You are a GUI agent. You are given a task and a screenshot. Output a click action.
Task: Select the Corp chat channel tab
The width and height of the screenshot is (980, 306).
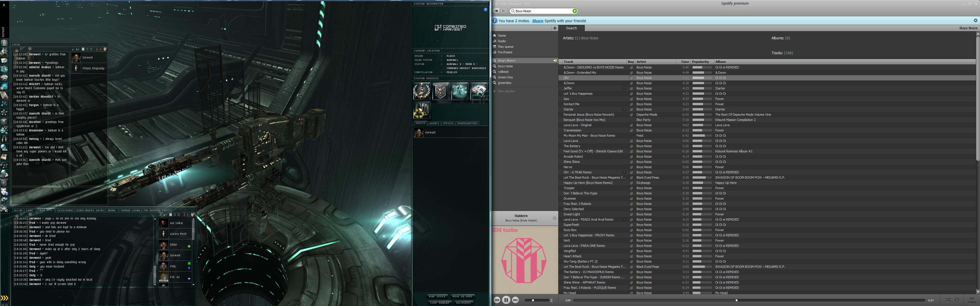30,210
